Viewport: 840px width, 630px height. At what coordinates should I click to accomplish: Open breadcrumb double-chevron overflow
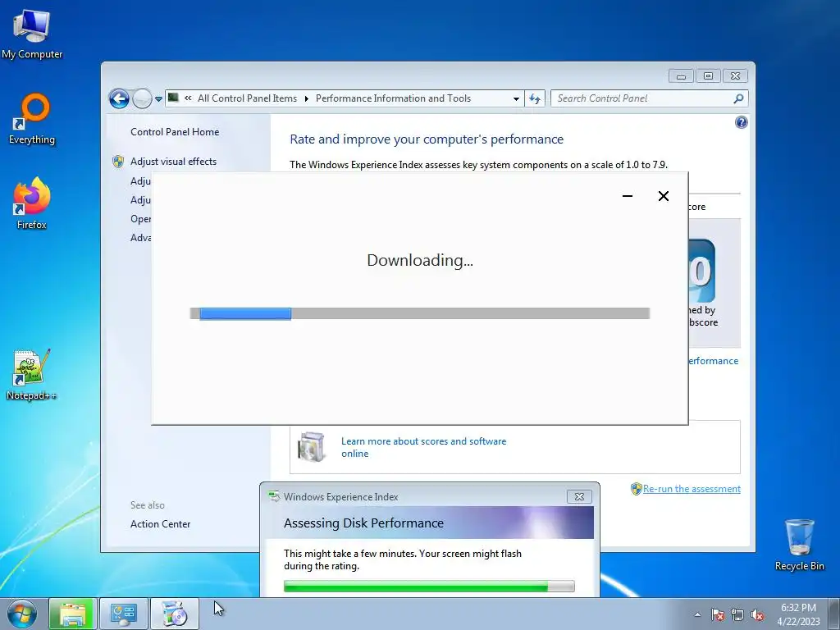[188, 98]
